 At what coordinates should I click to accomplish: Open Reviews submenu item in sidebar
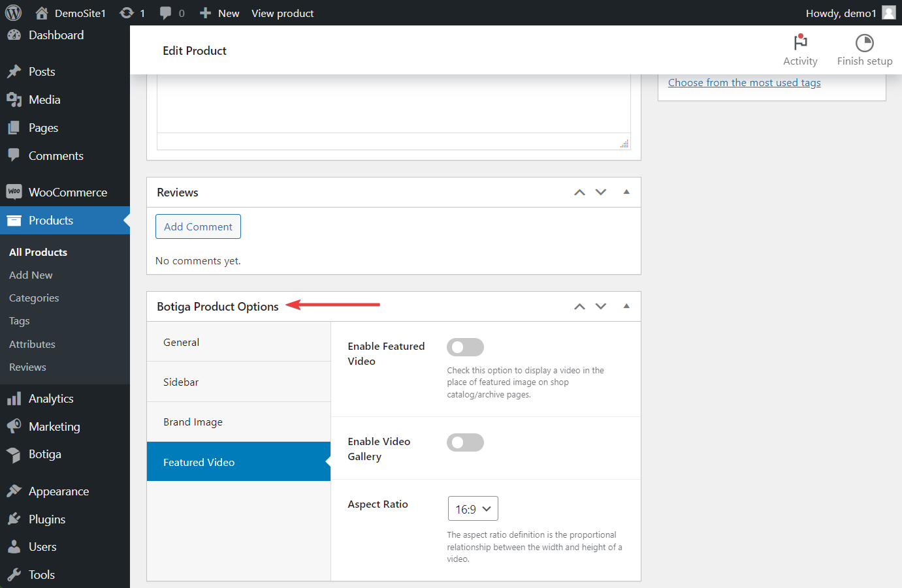pos(27,367)
